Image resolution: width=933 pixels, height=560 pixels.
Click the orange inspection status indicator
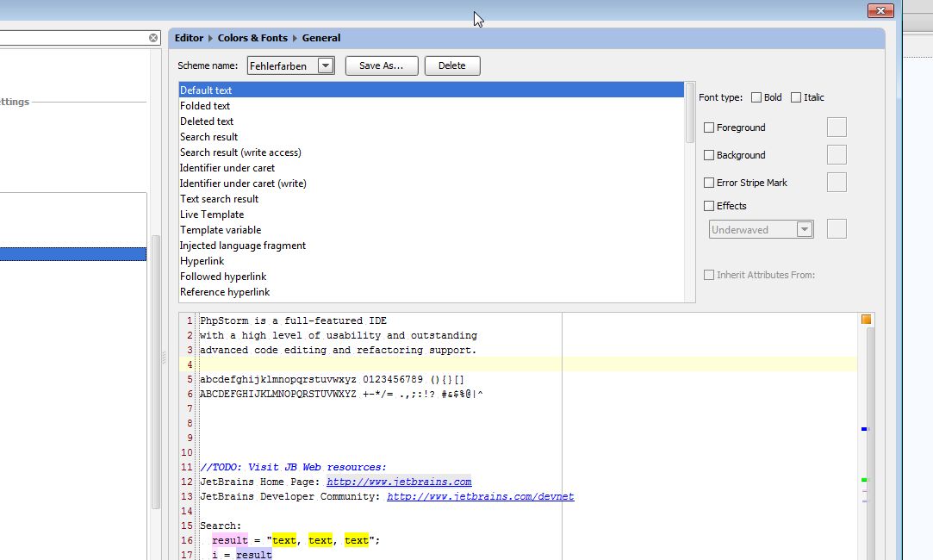pyautogui.click(x=867, y=320)
